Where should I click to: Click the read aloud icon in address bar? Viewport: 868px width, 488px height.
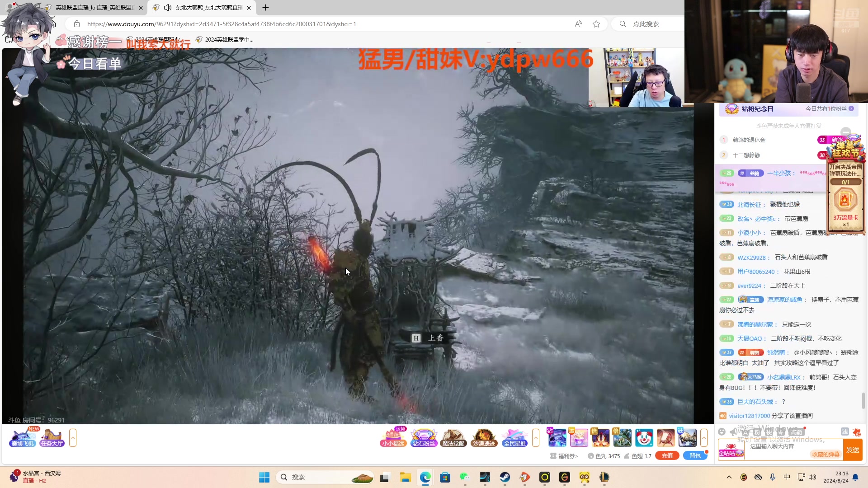point(578,24)
